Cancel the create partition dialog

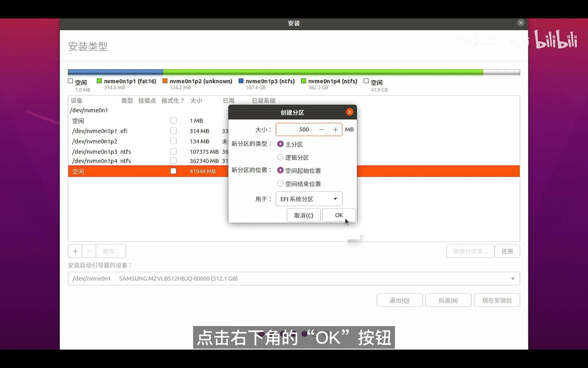[303, 215]
